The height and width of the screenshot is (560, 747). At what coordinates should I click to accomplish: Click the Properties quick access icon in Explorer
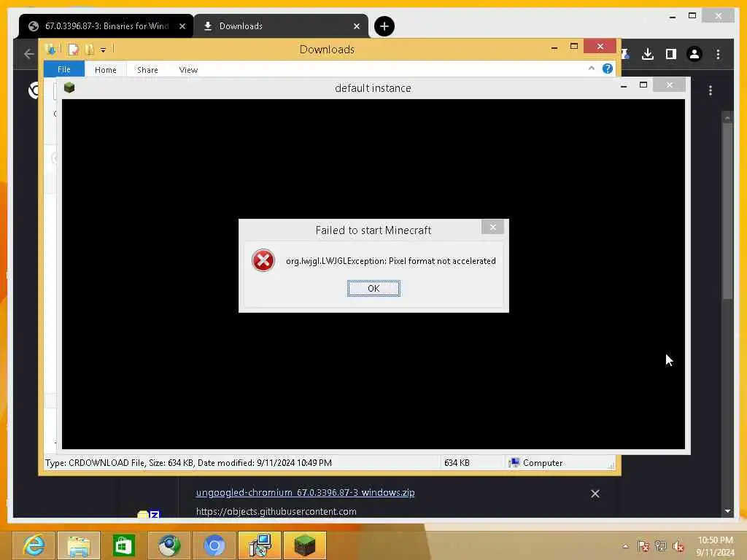[x=74, y=49]
